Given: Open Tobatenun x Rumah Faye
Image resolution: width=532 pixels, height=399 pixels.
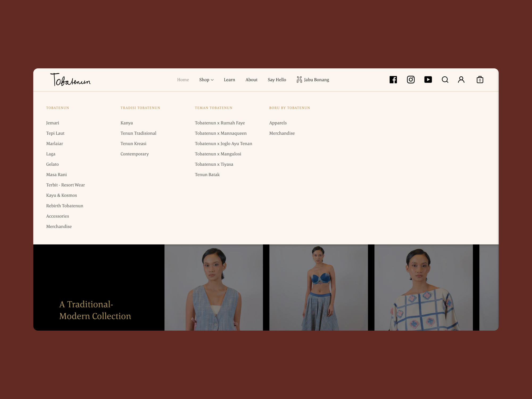Looking at the screenshot, I should (x=220, y=123).
